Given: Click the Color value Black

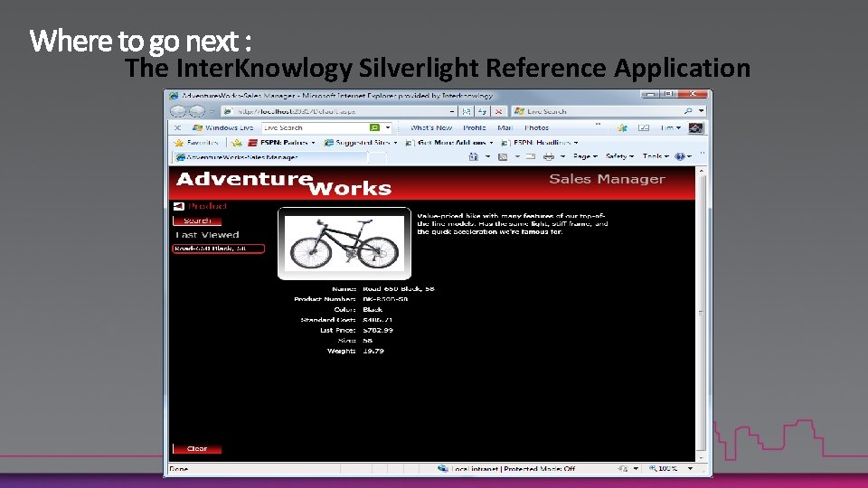Looking at the screenshot, I should point(373,310).
